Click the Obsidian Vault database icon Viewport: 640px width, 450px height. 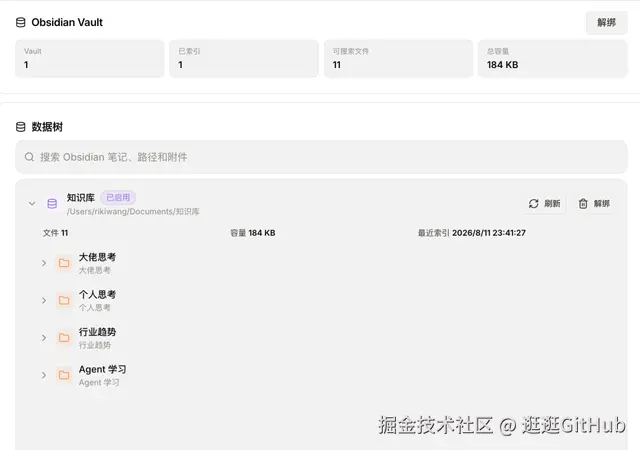[x=20, y=22]
